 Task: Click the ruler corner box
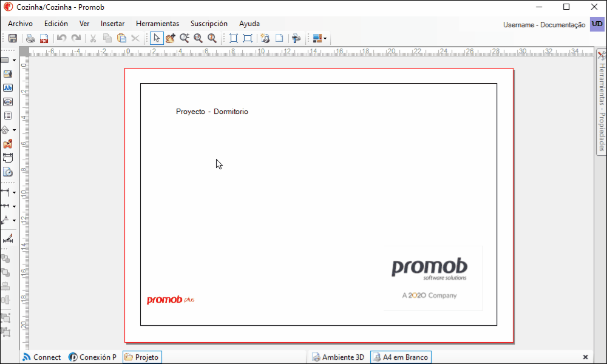point(24,52)
